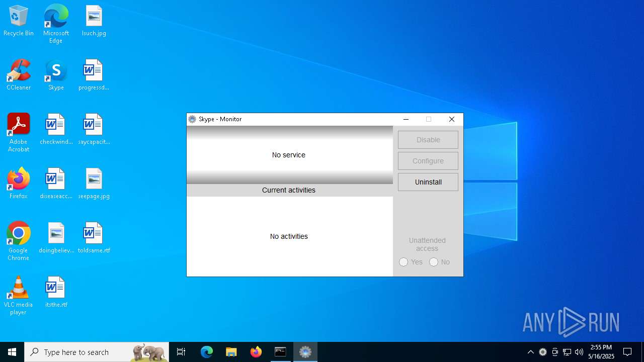Open the network icon in system tray

[x=567, y=352]
